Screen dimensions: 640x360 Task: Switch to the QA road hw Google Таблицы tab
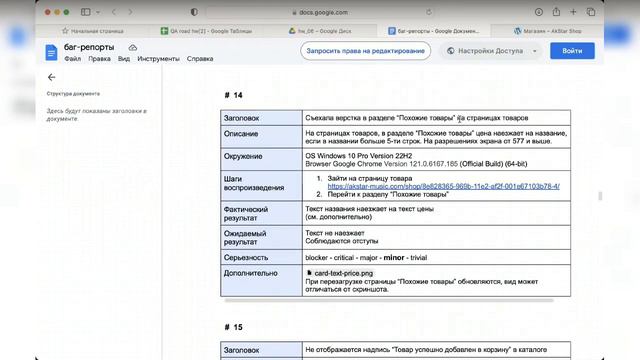click(x=206, y=31)
